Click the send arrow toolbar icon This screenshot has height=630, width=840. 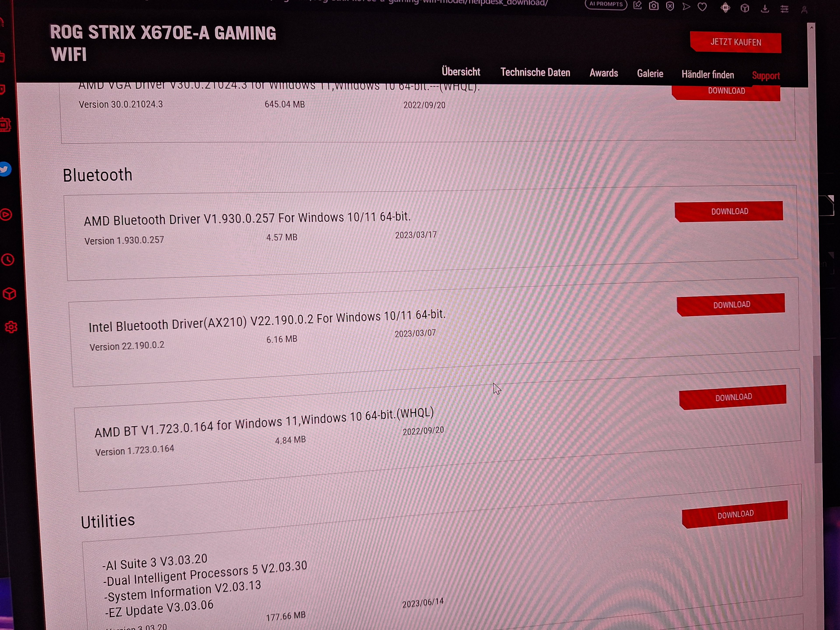(x=686, y=7)
